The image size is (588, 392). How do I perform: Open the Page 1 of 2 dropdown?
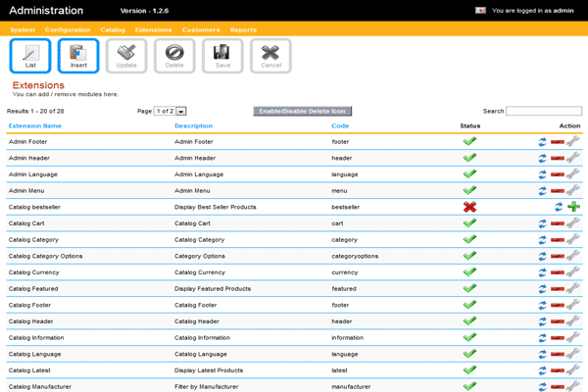click(x=171, y=111)
